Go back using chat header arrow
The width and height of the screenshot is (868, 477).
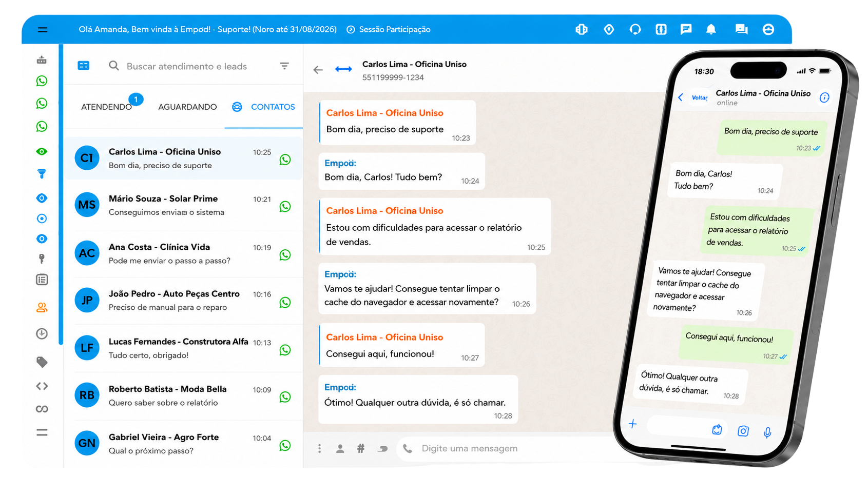pos(318,70)
